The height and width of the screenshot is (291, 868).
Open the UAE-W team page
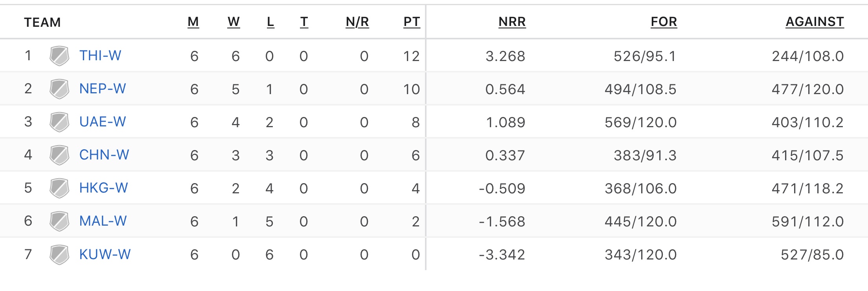pyautogui.click(x=103, y=122)
